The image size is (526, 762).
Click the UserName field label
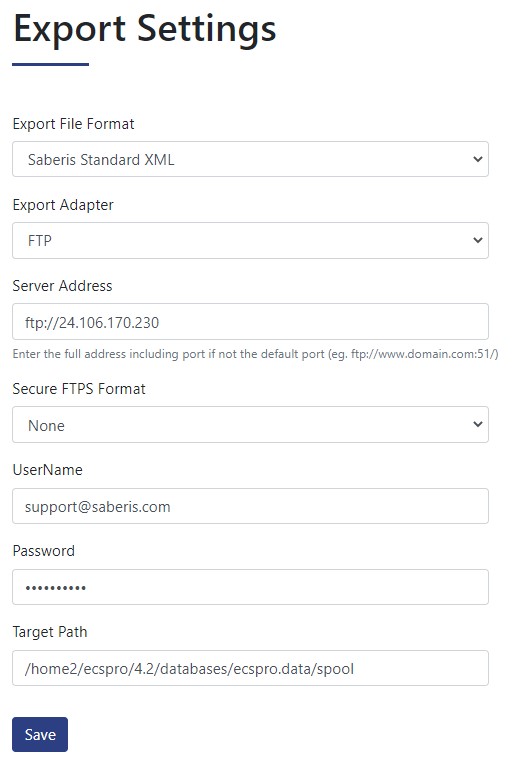point(48,470)
